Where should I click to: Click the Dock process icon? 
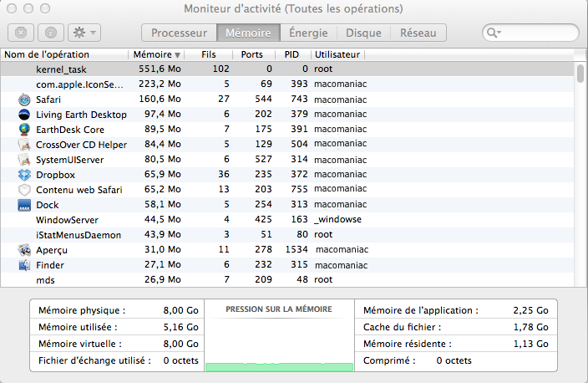click(24, 205)
